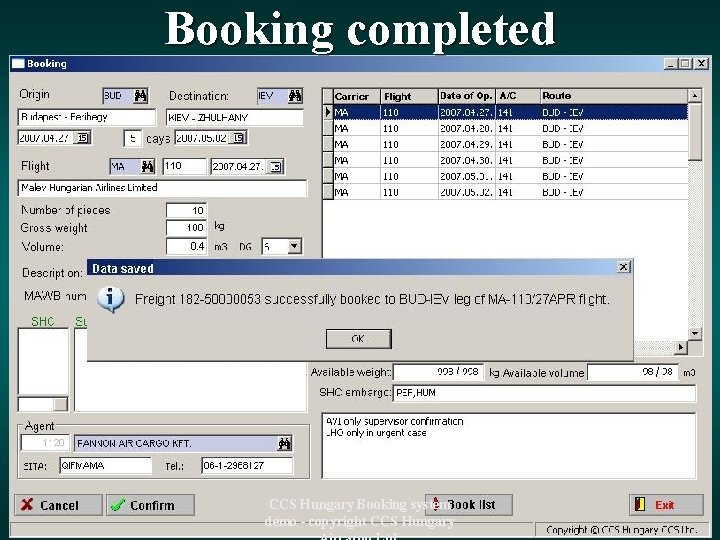Click the Available weight field

[x=439, y=372]
